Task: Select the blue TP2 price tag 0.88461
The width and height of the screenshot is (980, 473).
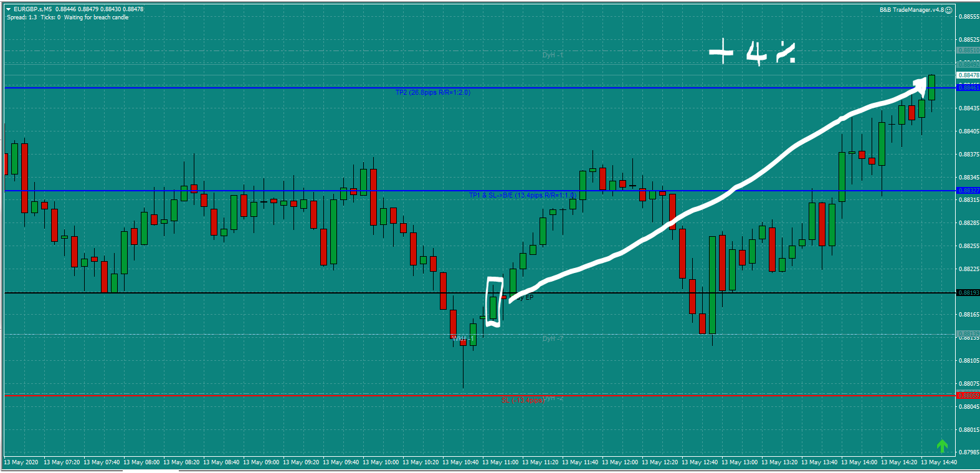Action: click(x=968, y=88)
